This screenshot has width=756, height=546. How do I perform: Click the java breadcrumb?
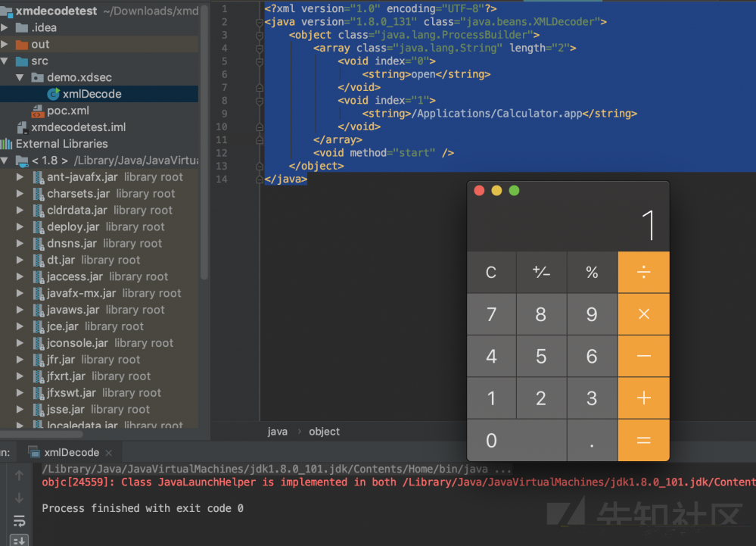point(277,432)
